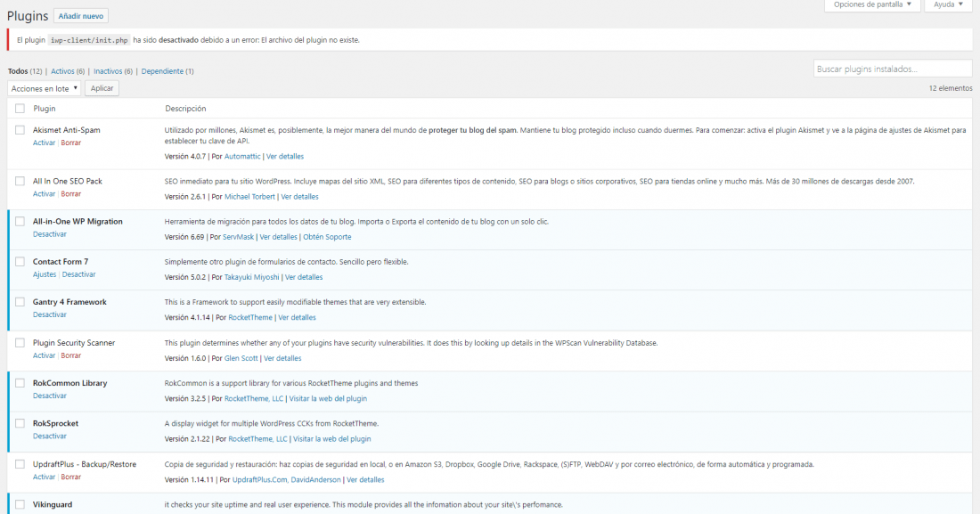Viewport: 980px width, 514px height.
Task: Check the Plugin Security Scanner checkbox
Action: click(20, 343)
